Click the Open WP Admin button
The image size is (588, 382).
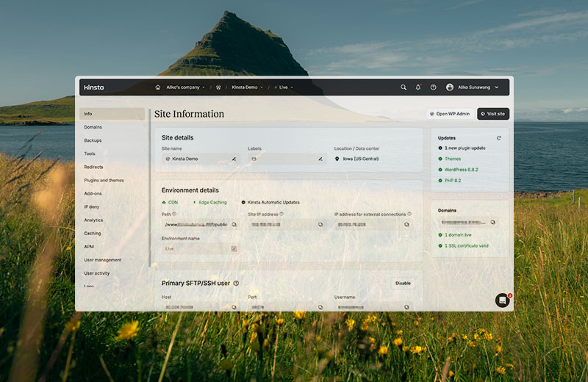[x=450, y=114]
